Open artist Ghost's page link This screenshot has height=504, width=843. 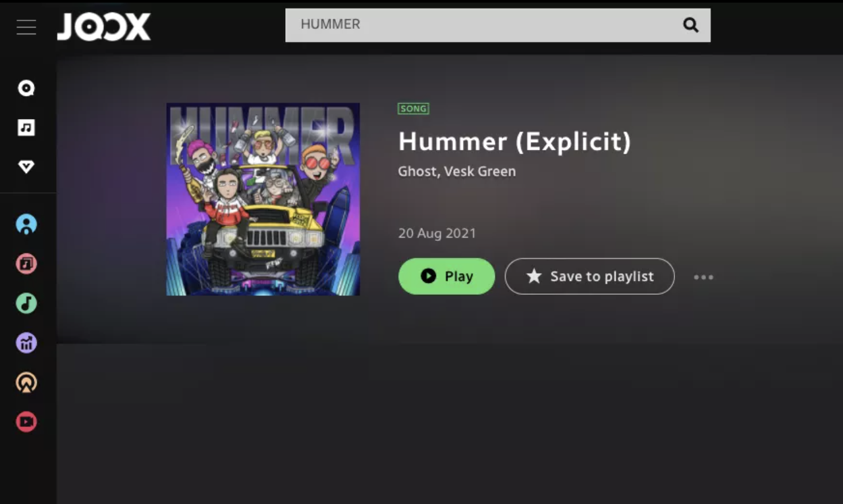(417, 171)
